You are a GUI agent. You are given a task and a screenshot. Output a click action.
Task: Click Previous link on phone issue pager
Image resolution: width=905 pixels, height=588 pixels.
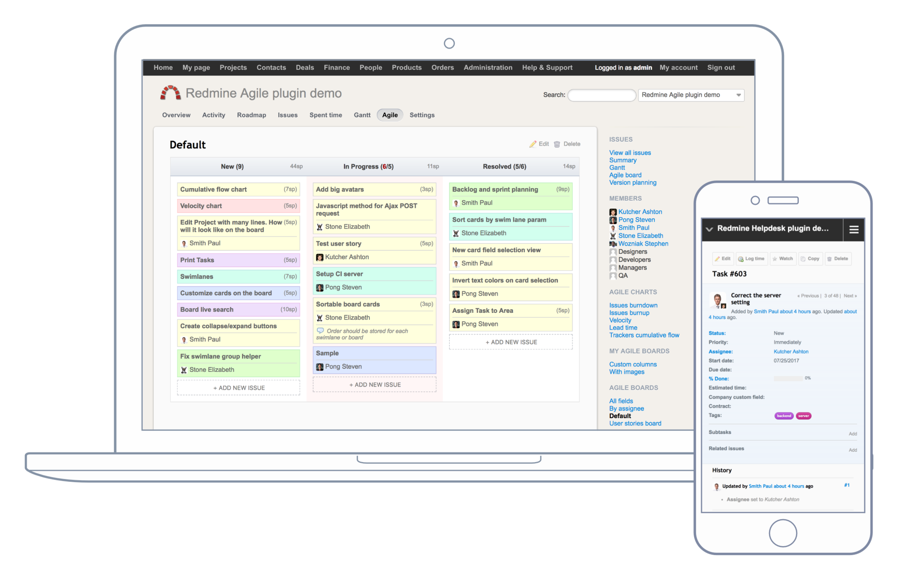[x=808, y=296]
